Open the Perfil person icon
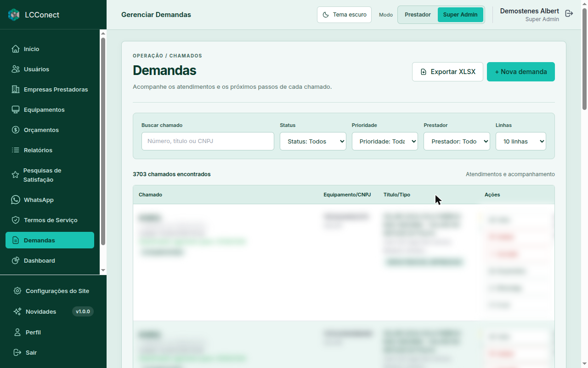Image resolution: width=588 pixels, height=368 pixels. [17, 332]
